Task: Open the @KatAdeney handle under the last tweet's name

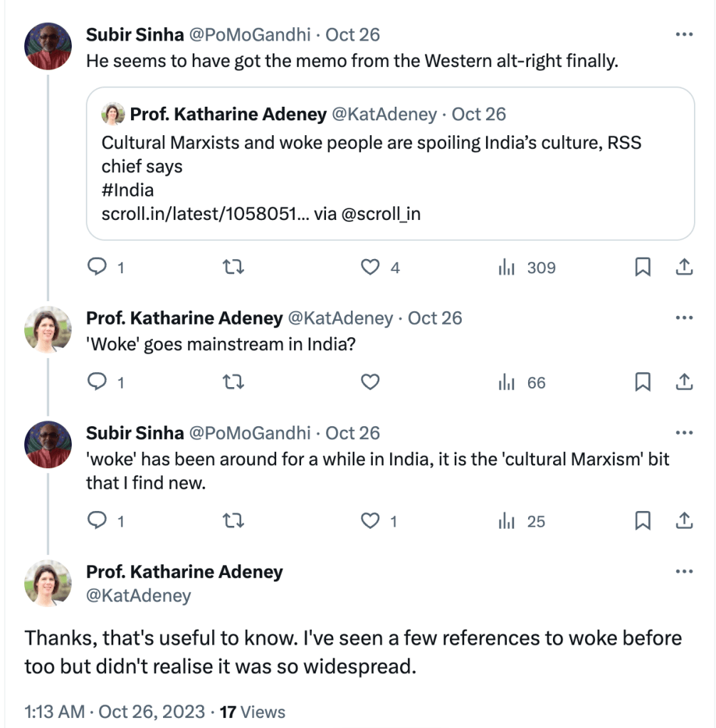Action: point(138,595)
